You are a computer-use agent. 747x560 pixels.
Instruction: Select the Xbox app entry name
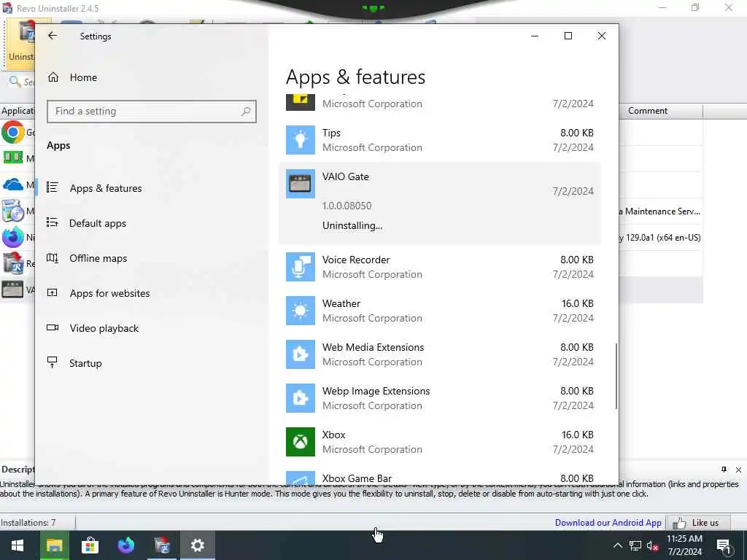click(333, 435)
